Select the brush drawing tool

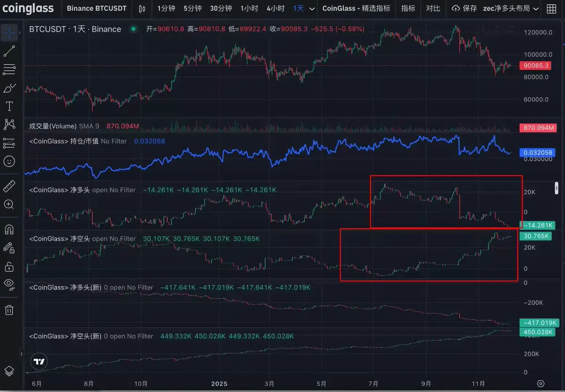click(9, 88)
